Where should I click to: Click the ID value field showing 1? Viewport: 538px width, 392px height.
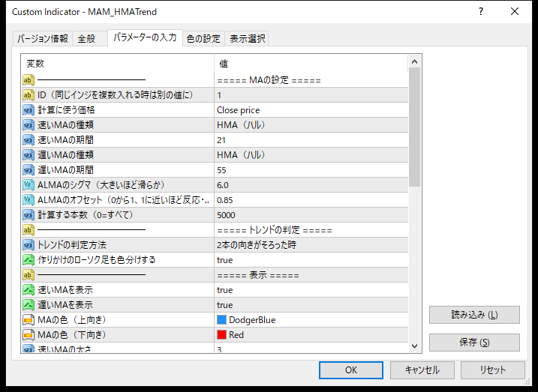[x=311, y=95]
